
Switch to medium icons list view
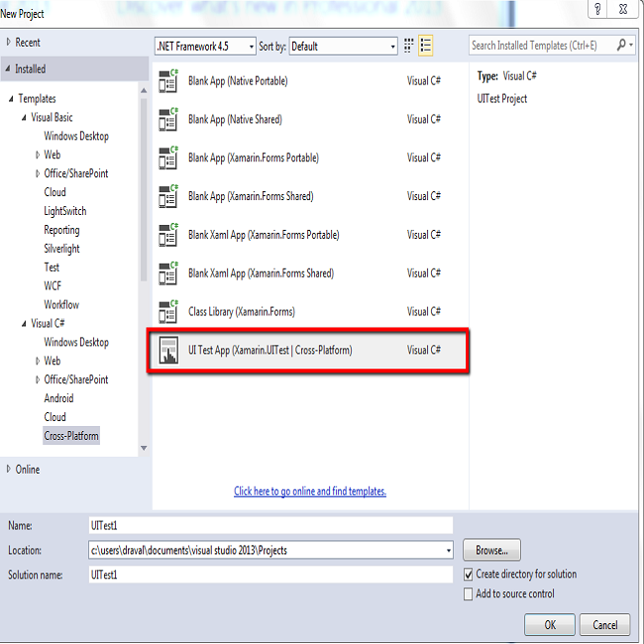pos(425,46)
